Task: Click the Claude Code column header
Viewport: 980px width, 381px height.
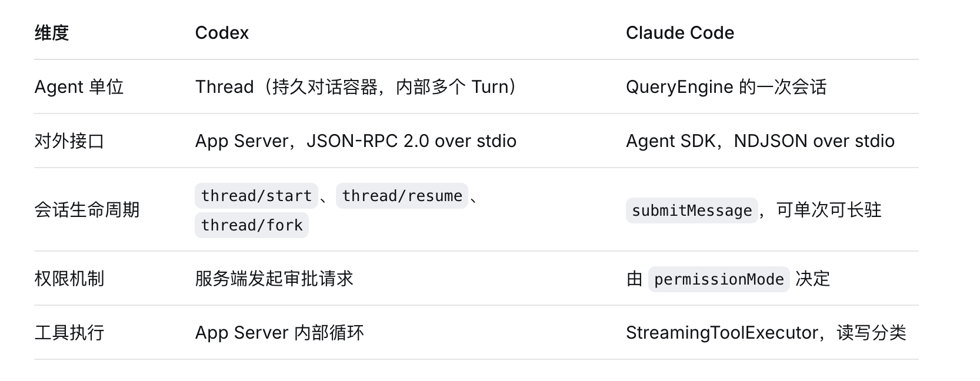Action: tap(680, 33)
